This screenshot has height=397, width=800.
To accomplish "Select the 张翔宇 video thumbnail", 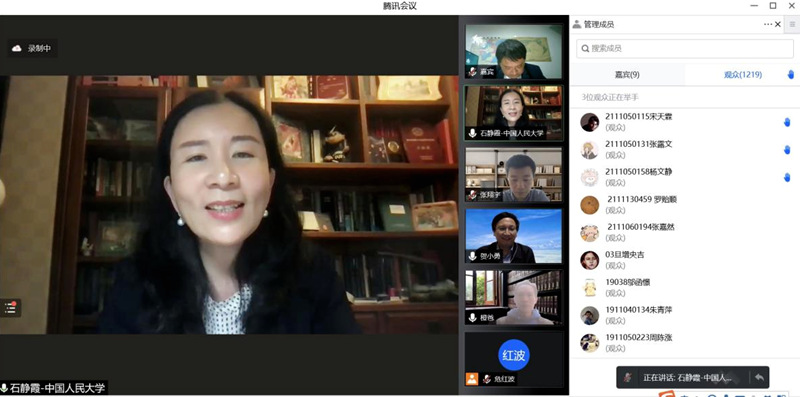I will 514,175.
